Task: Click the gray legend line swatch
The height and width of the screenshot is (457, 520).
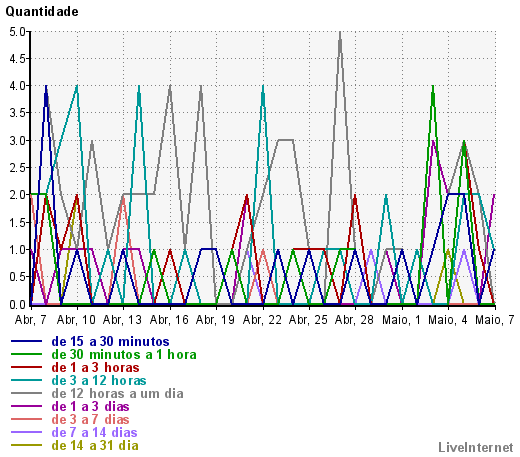Action: (x=27, y=393)
